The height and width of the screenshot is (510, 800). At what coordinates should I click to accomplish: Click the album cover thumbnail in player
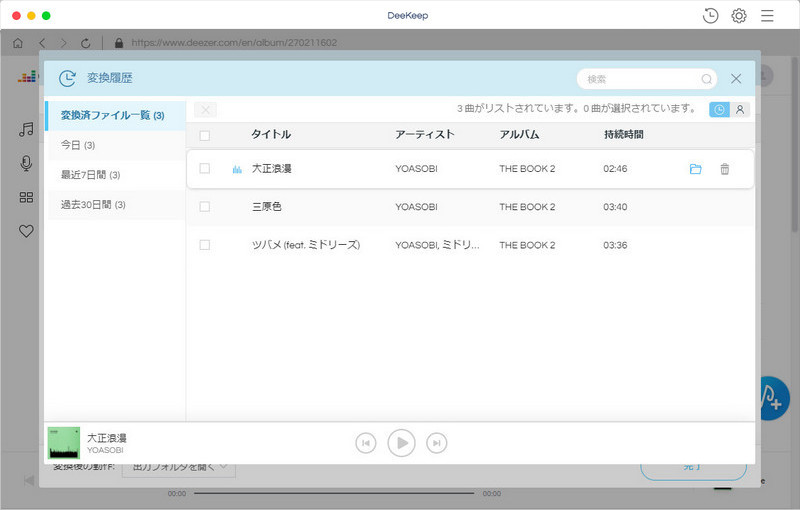(64, 443)
